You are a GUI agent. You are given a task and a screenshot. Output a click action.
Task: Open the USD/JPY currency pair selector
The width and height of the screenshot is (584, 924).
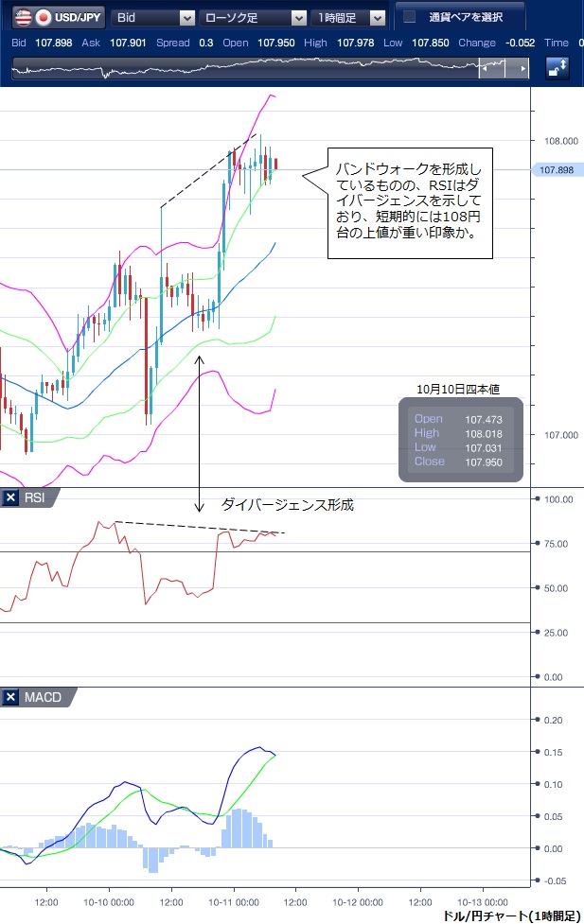coord(79,17)
